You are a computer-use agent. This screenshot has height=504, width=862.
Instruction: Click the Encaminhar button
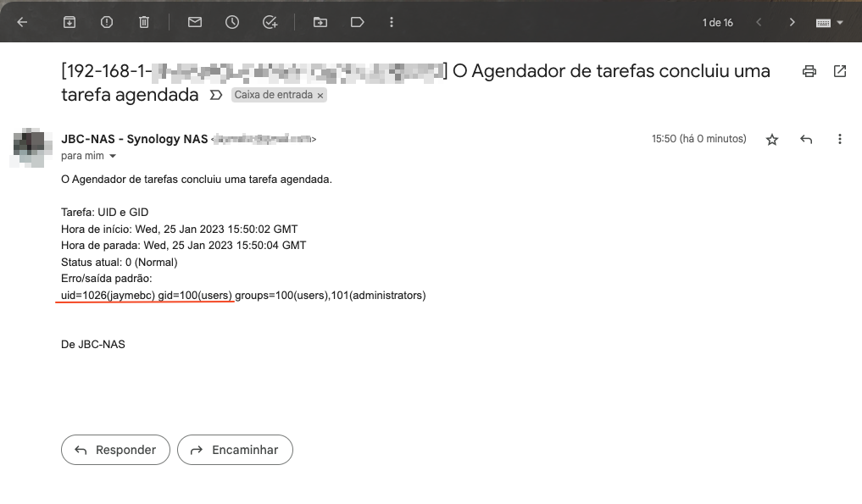tap(235, 450)
